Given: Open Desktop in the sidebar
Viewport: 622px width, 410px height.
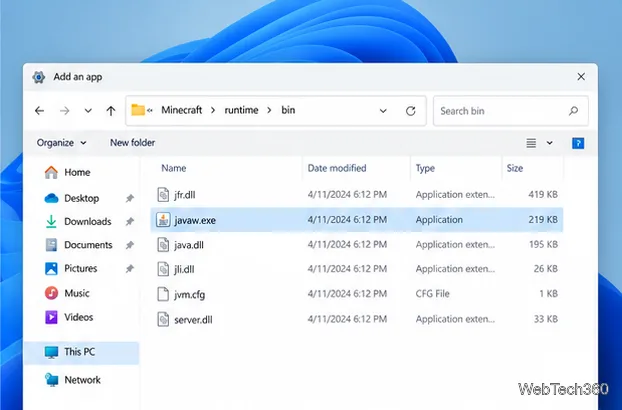Looking at the screenshot, I should tap(81, 198).
